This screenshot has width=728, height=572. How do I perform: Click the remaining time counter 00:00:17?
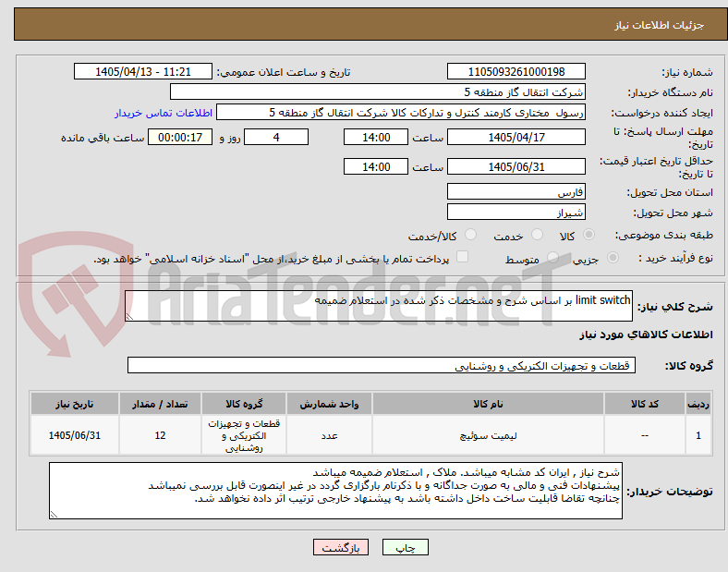[x=180, y=138]
